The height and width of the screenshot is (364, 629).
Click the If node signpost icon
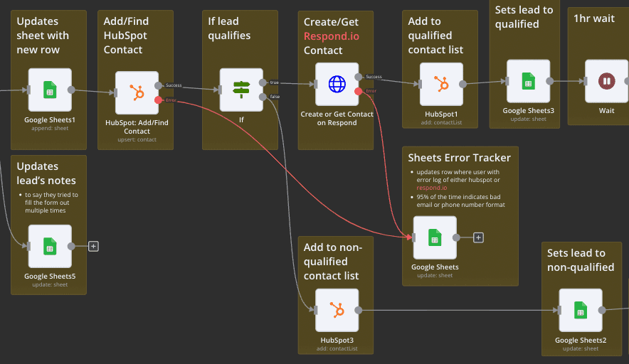pos(241,90)
